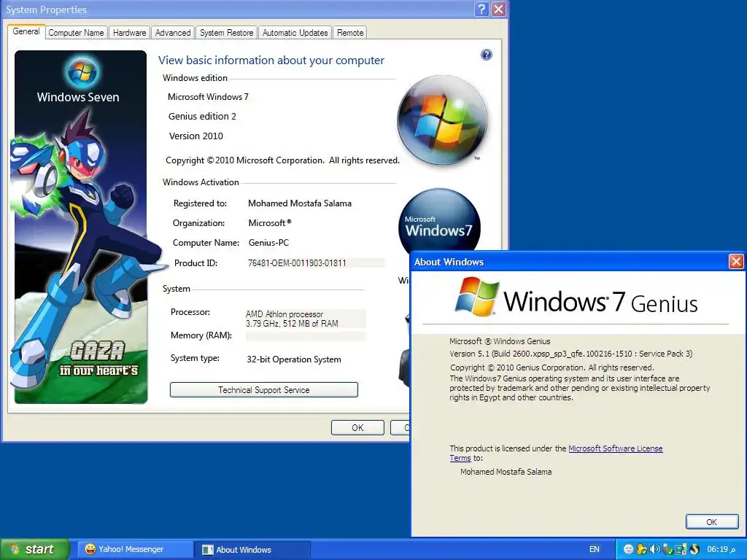
Task: Click the Safely Remove Hardware tray icon
Action: point(668,549)
